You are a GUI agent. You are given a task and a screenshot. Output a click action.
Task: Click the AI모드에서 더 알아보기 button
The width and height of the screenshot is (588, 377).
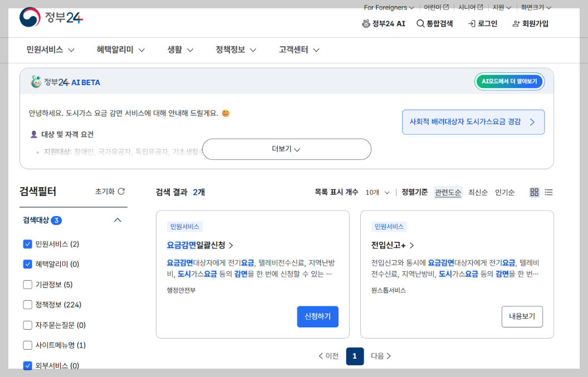click(x=509, y=81)
